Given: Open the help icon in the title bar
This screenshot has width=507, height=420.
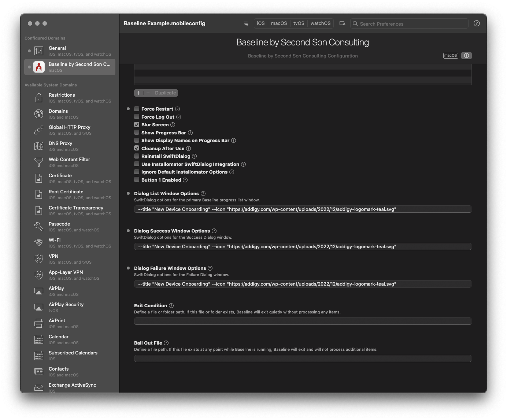Looking at the screenshot, I should click(x=477, y=23).
